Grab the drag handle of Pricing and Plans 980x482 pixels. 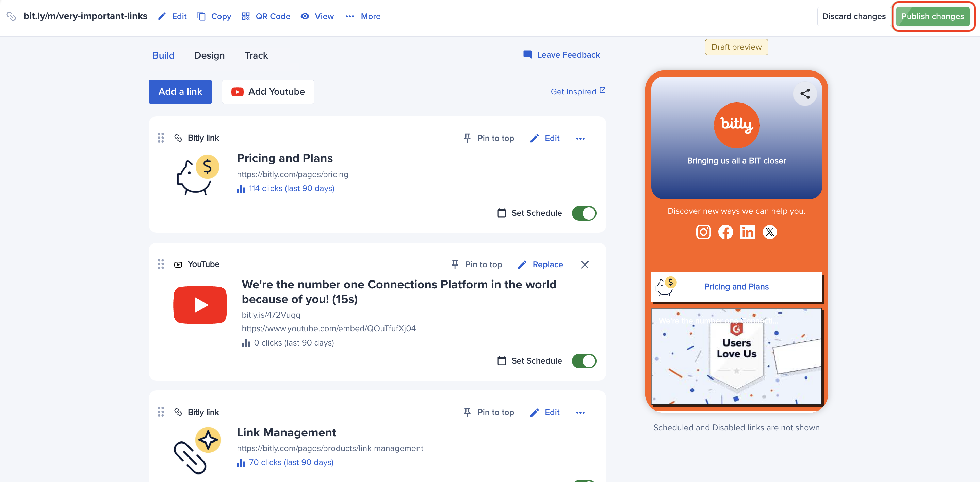(161, 138)
